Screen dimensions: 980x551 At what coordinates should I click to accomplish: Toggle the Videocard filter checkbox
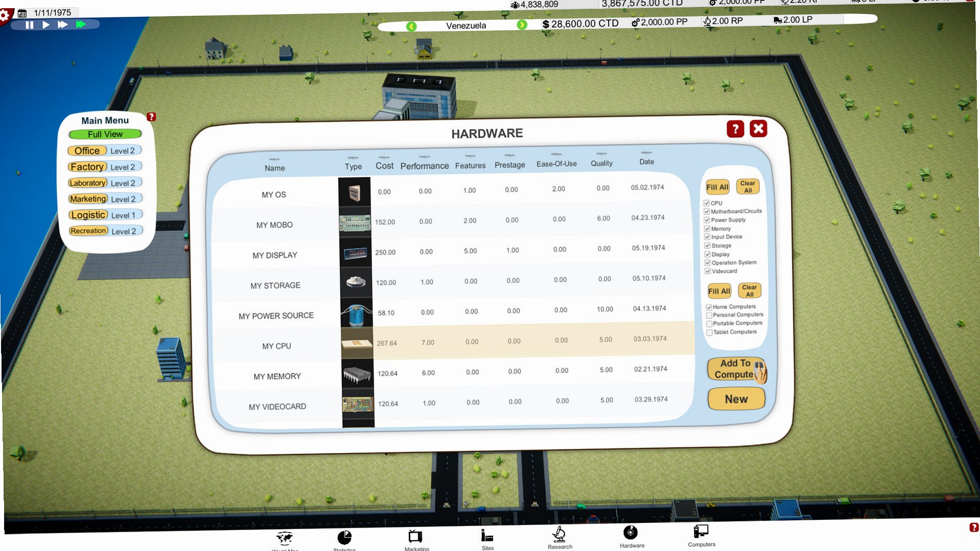[x=708, y=271]
